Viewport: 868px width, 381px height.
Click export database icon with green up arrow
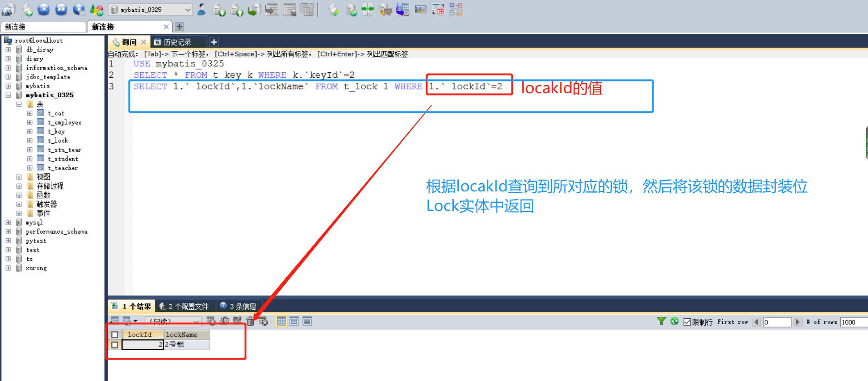[237, 10]
